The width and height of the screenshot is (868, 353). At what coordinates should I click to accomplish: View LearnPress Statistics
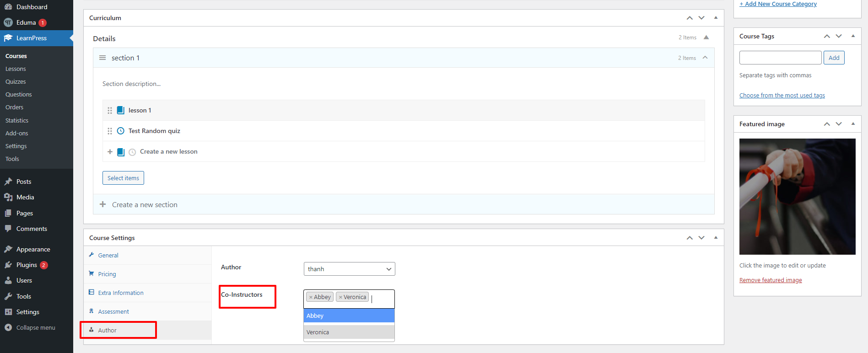(x=17, y=120)
